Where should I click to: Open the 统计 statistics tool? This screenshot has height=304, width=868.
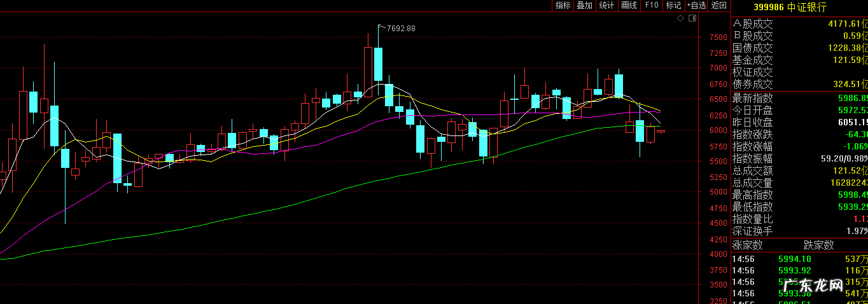[x=606, y=6]
